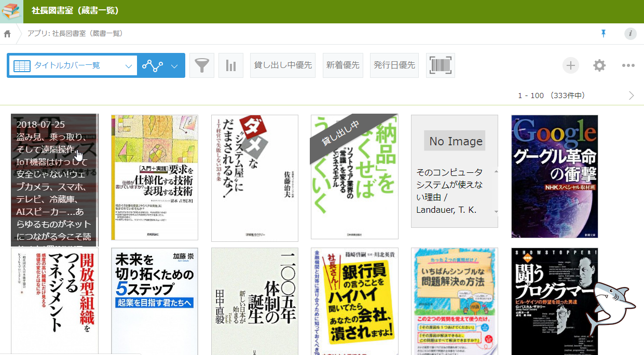
Task: Open the IoT book cover with date overlay
Action: [x=54, y=180]
